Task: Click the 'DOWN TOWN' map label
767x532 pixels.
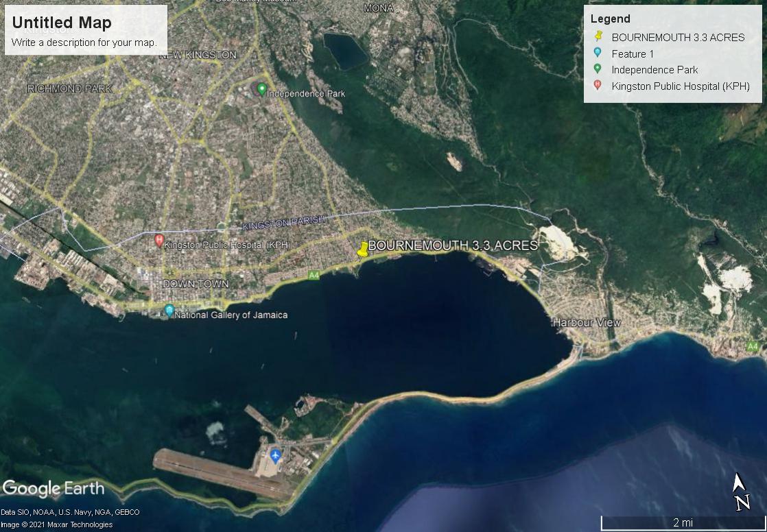Action: pyautogui.click(x=196, y=284)
